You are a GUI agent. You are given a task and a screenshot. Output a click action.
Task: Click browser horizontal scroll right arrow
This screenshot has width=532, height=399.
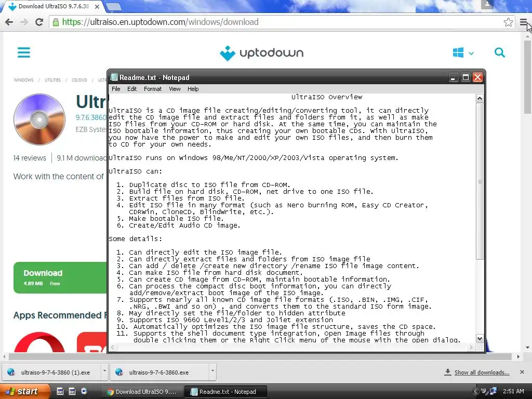pos(518,356)
